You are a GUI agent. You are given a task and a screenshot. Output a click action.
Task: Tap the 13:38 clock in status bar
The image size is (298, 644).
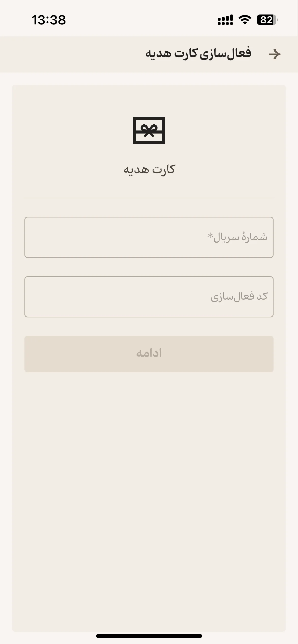tap(49, 20)
